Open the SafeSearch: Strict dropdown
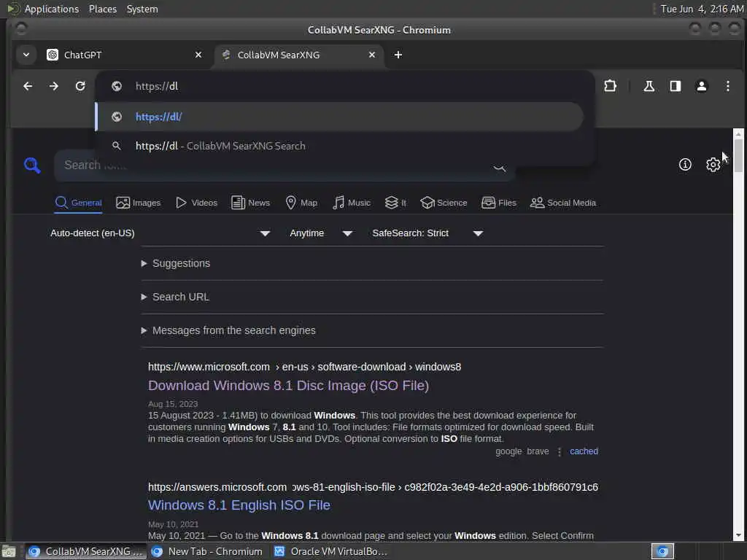The height and width of the screenshot is (560, 747). [427, 233]
